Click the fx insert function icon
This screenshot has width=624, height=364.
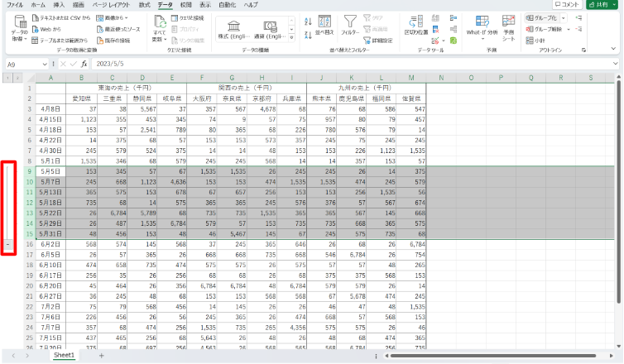click(84, 64)
